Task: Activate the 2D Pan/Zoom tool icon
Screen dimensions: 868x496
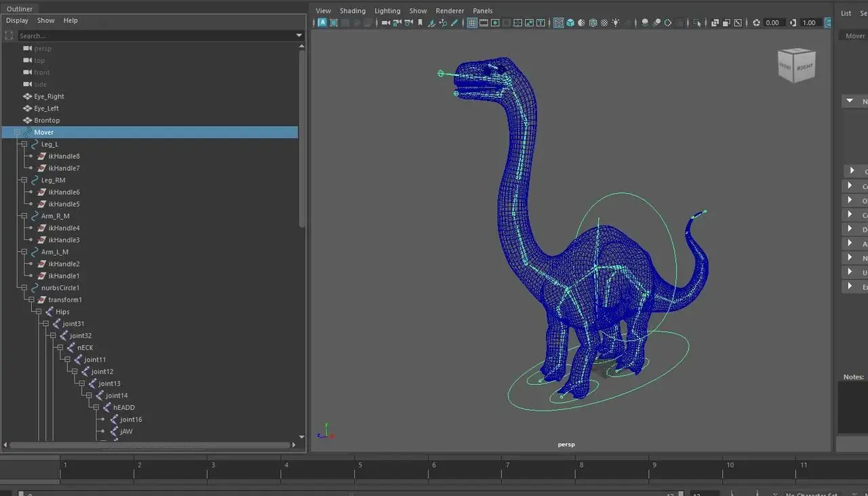Action: [442, 23]
